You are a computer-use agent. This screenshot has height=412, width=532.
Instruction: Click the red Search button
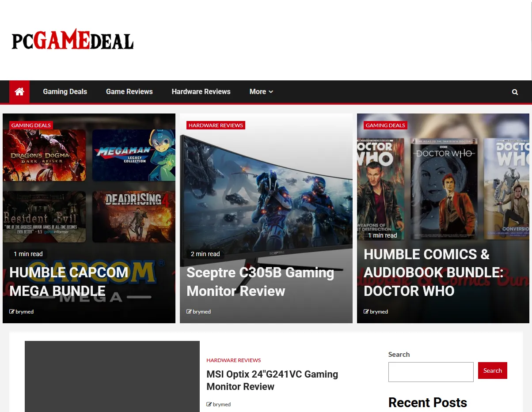click(x=493, y=370)
